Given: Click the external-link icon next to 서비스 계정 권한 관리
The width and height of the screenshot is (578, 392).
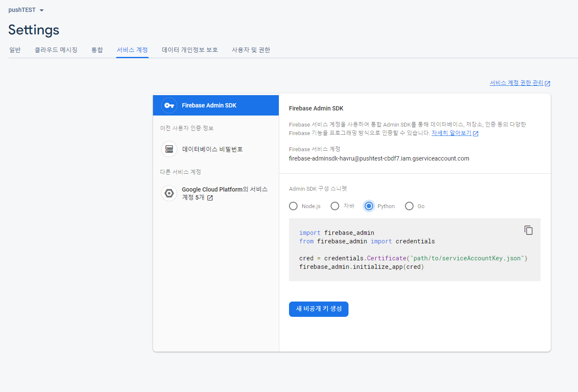Looking at the screenshot, I should click(547, 83).
